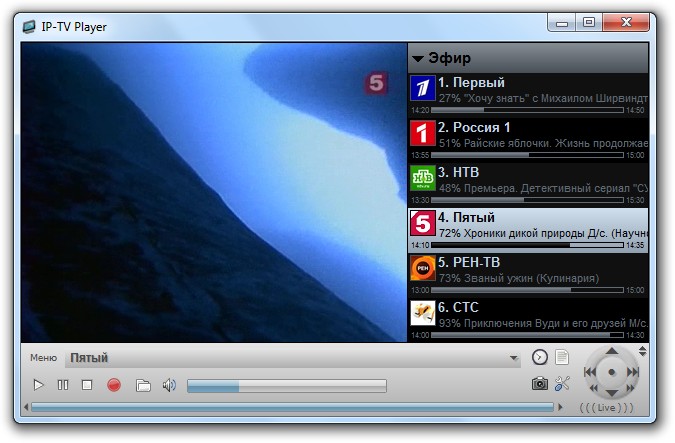Open the scheduler clock icon
The width and height of the screenshot is (675, 443).
click(x=540, y=357)
